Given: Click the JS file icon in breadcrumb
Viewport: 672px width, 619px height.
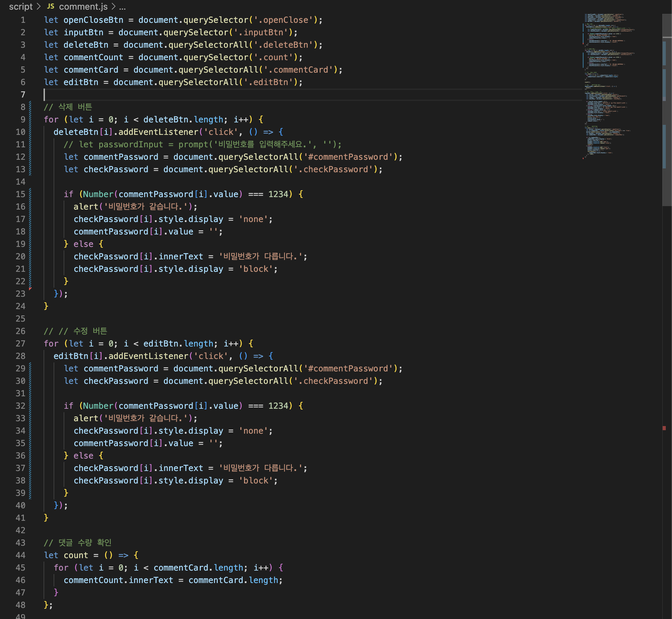Looking at the screenshot, I should click(x=51, y=6).
